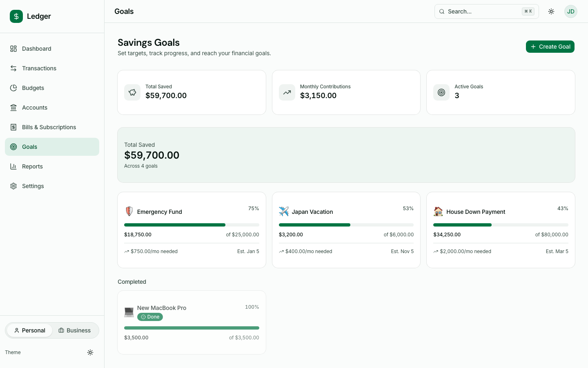The height and width of the screenshot is (368, 588).
Task: Open Budgets via the clock icon
Action: [13, 88]
